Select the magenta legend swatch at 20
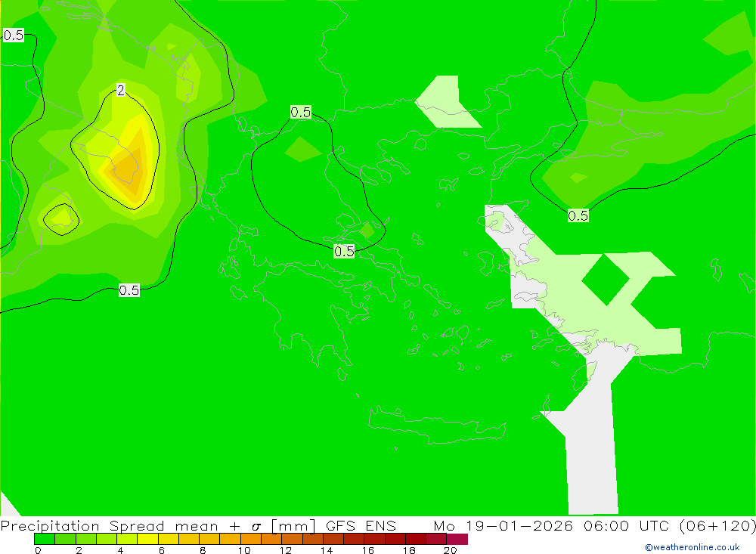This screenshot has width=756, height=554. pos(457,539)
